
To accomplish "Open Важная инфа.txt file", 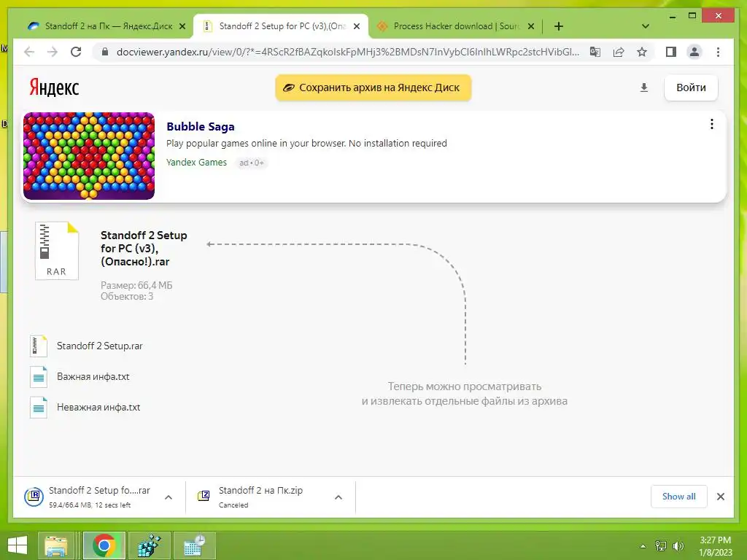I will [93, 376].
